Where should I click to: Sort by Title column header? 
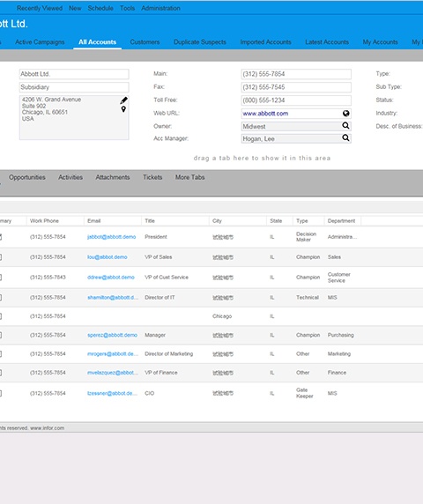(x=150, y=221)
